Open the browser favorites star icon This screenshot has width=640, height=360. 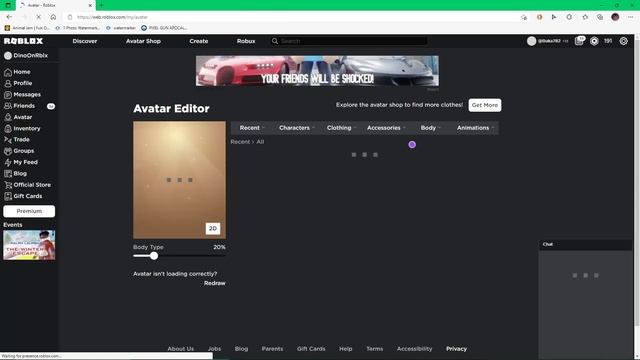point(585,17)
